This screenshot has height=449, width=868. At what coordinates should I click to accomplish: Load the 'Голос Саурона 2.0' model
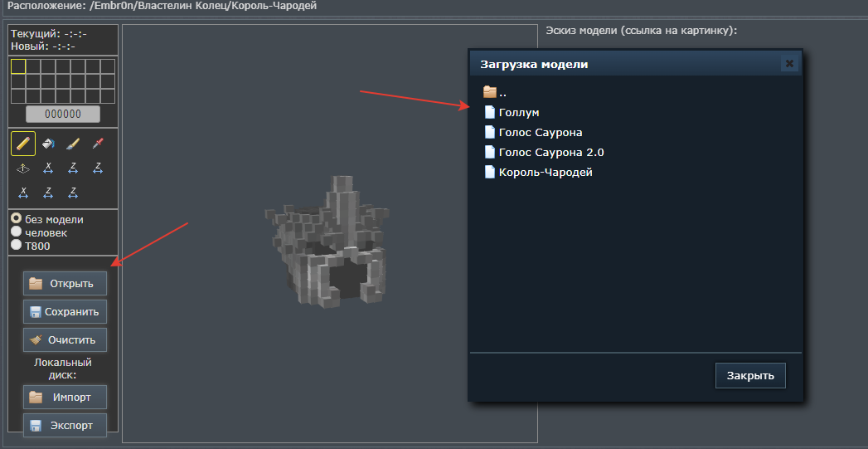click(550, 152)
